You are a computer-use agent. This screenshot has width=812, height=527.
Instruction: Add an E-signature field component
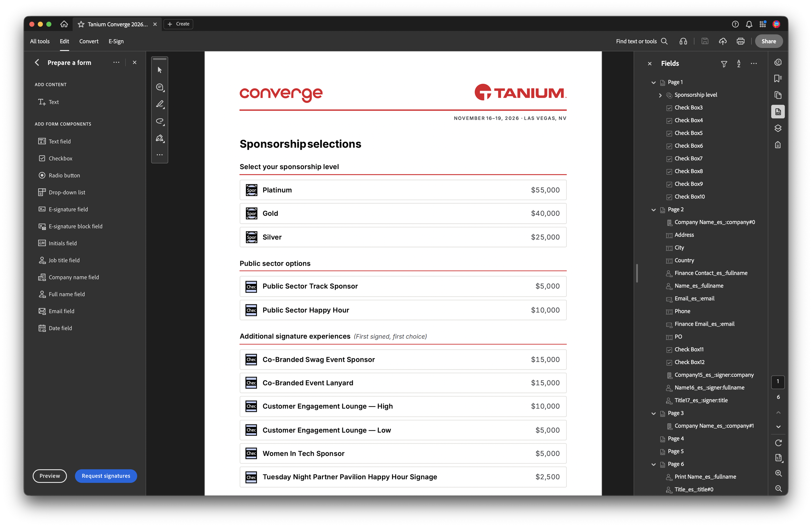pyautogui.click(x=63, y=209)
